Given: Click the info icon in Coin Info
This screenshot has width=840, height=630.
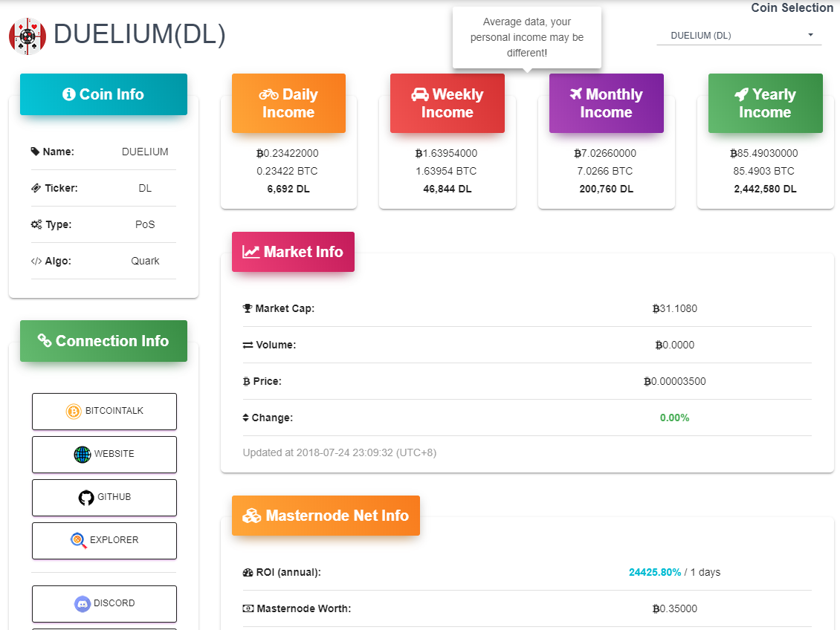Looking at the screenshot, I should (68, 94).
